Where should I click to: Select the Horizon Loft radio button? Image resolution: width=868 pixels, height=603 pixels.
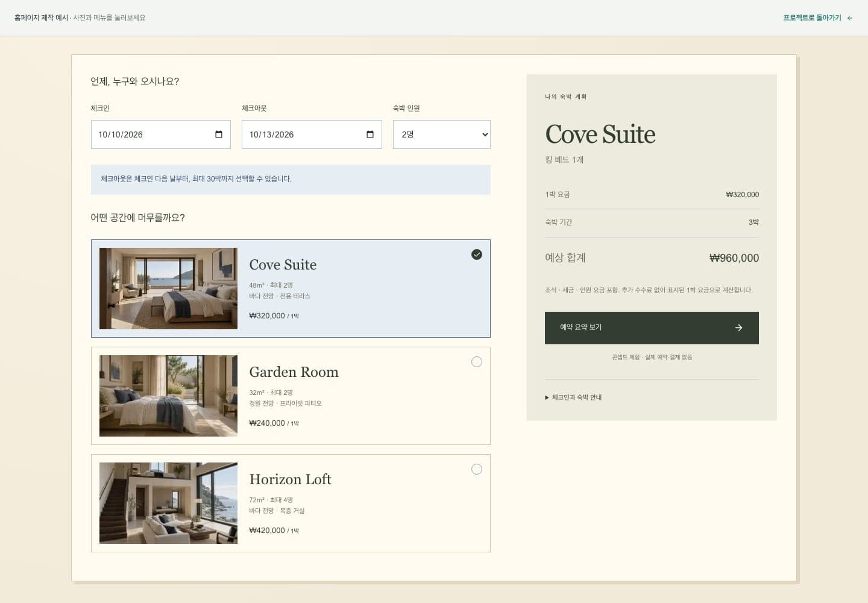(477, 469)
